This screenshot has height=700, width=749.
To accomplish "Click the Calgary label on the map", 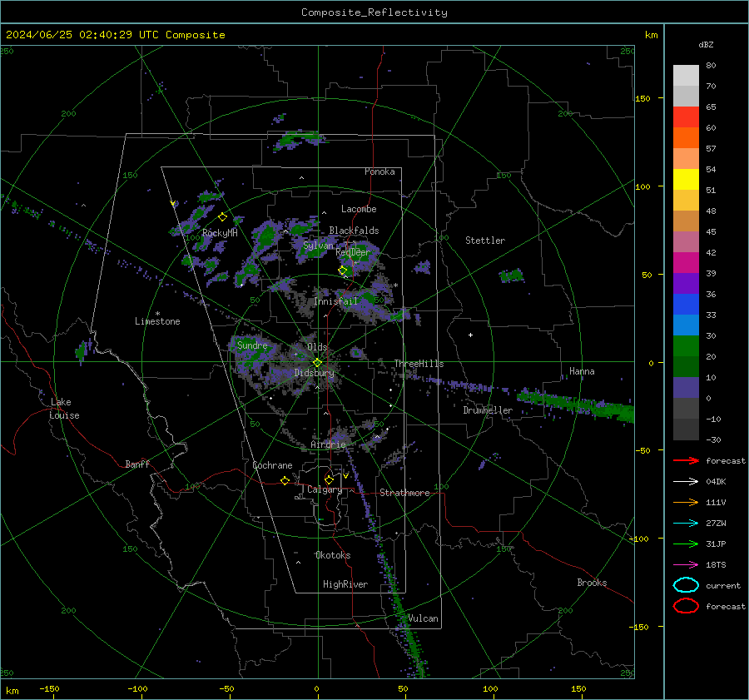I will pyautogui.click(x=325, y=489).
